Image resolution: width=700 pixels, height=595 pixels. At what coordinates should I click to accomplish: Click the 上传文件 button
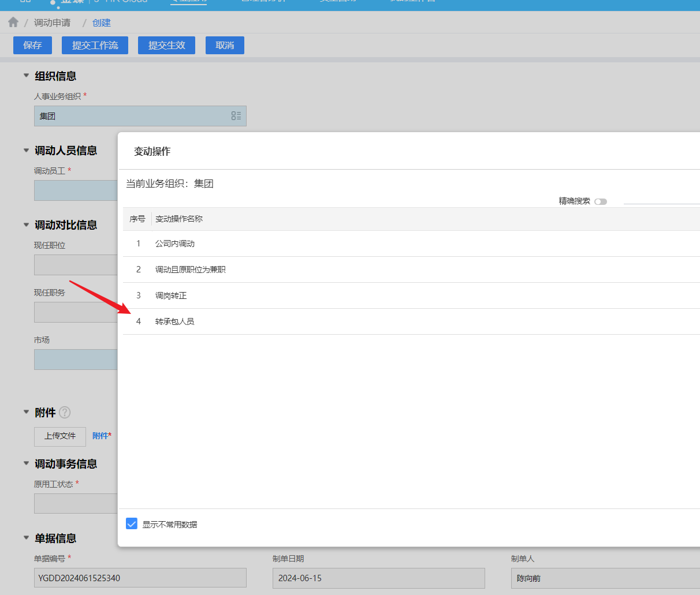(x=60, y=436)
